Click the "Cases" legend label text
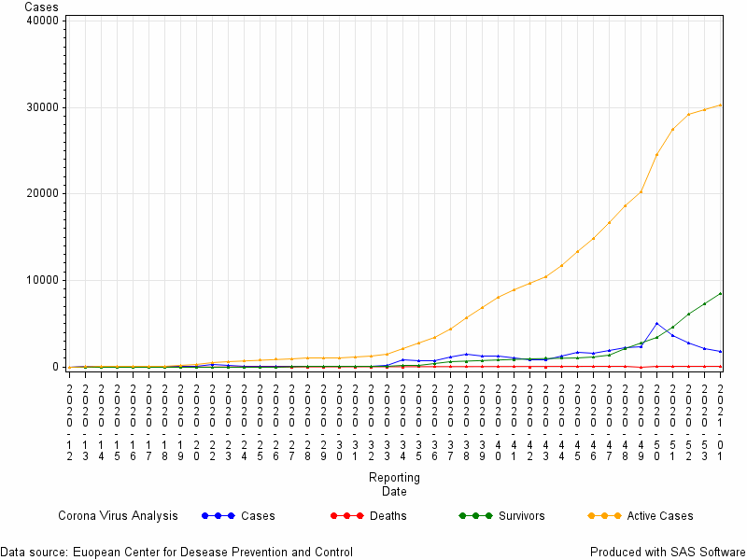This screenshot has height=560, width=747. pyautogui.click(x=258, y=516)
